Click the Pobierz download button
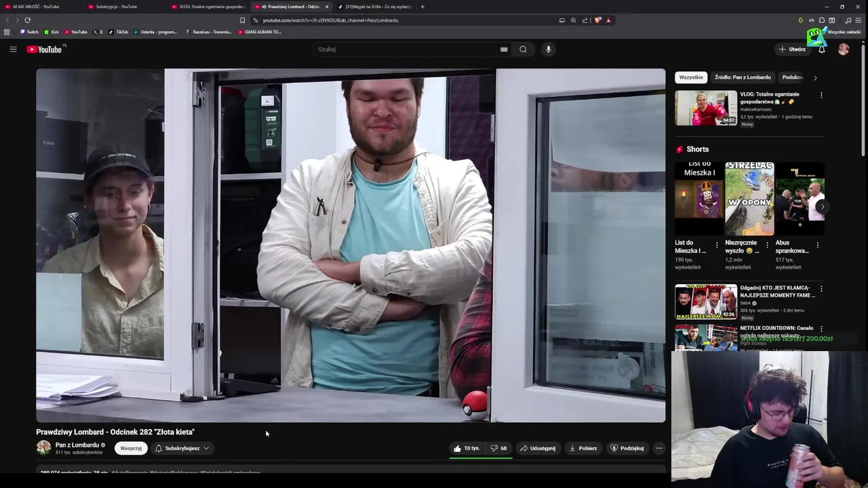The image size is (868, 488). click(x=583, y=448)
